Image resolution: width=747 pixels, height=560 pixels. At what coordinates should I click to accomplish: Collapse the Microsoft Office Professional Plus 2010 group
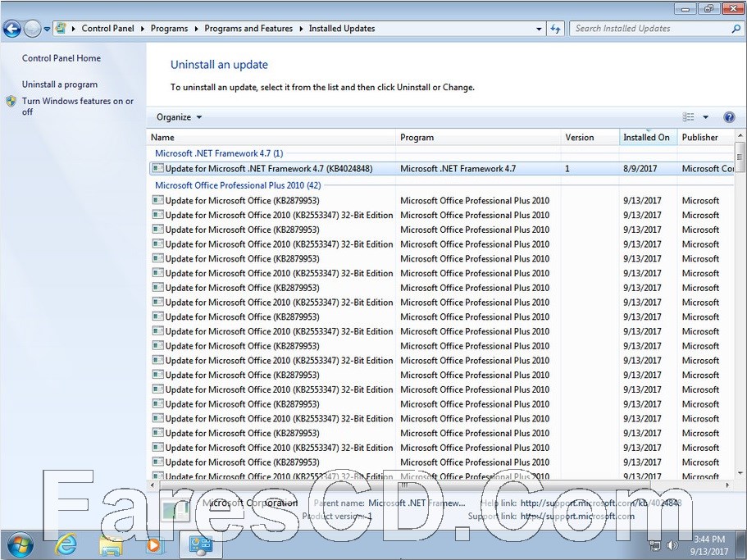[238, 185]
